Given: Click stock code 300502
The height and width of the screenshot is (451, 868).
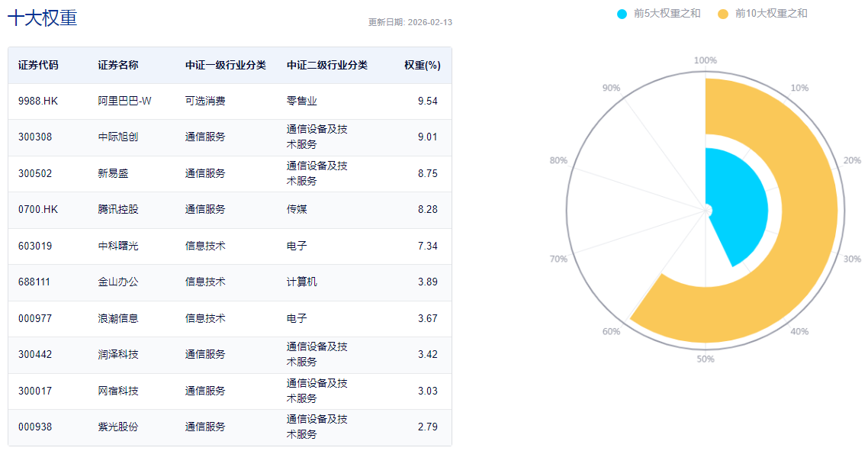Looking at the screenshot, I should click(35, 173).
